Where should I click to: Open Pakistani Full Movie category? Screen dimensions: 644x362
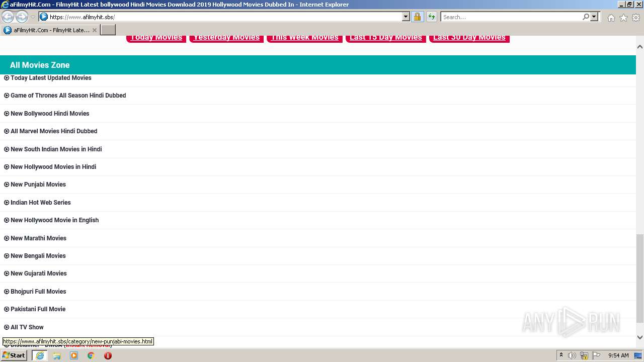tap(38, 309)
